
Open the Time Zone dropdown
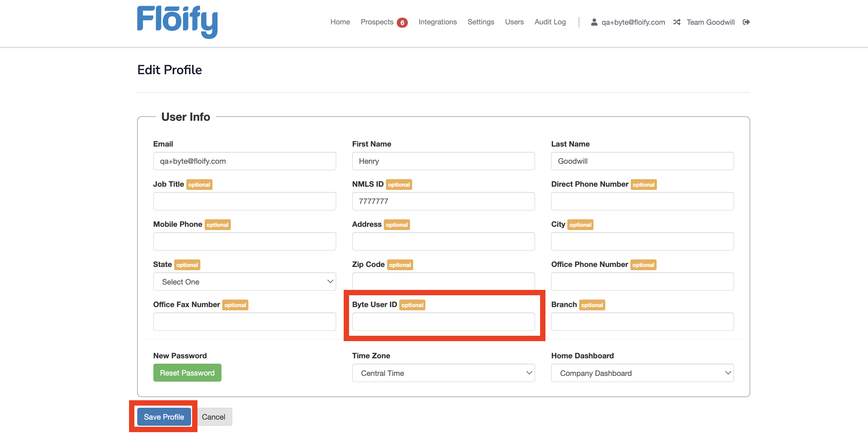[443, 373]
